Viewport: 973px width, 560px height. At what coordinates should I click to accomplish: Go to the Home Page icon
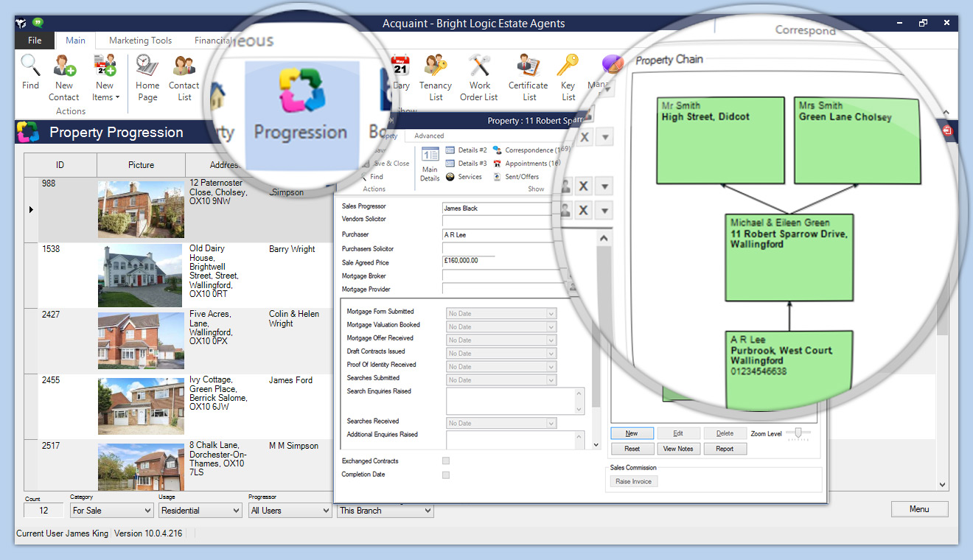[147, 77]
